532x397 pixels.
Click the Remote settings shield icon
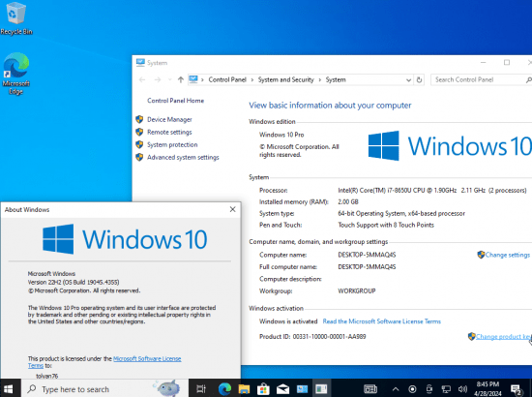139,132
